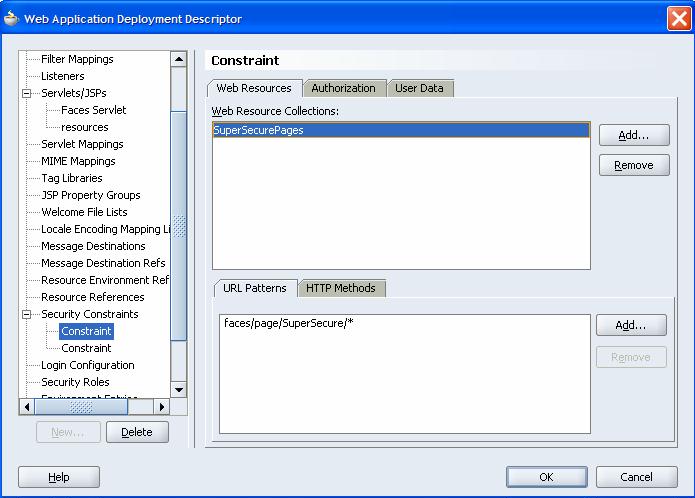
Task: Open Login Configuration in the tree
Action: tap(88, 365)
